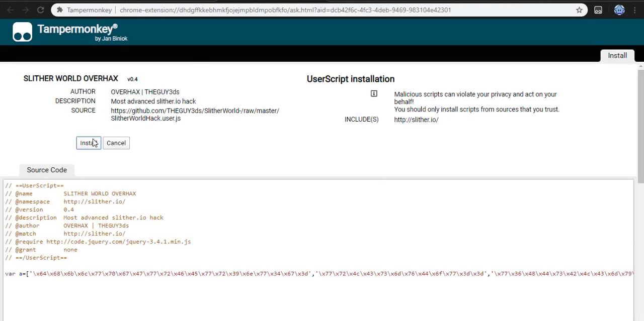
Task: Click the @require jQuery URL code line
Action: point(98,242)
